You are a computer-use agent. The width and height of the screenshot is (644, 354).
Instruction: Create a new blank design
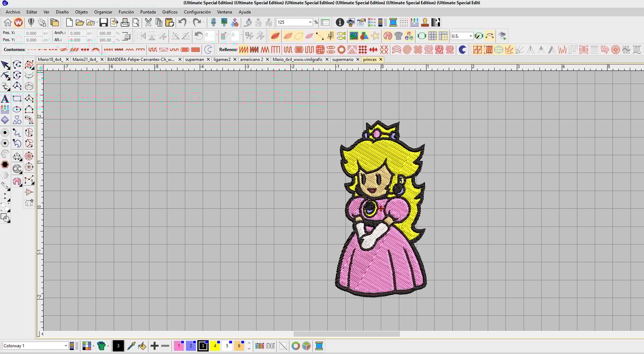click(69, 22)
